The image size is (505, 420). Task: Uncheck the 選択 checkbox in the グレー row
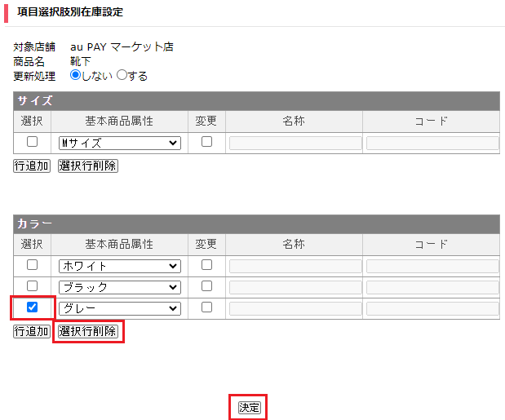pyautogui.click(x=32, y=307)
